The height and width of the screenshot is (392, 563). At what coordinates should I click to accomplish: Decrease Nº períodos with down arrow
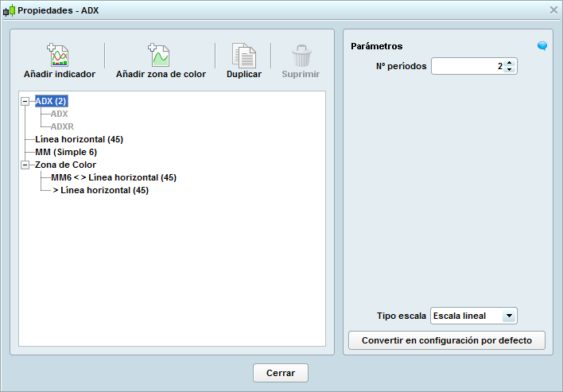(x=509, y=70)
